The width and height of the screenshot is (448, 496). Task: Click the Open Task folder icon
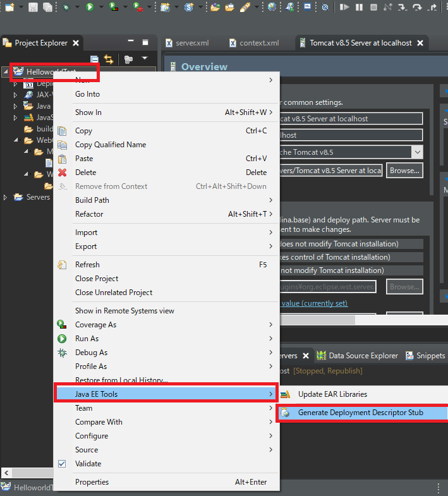coord(230,7)
